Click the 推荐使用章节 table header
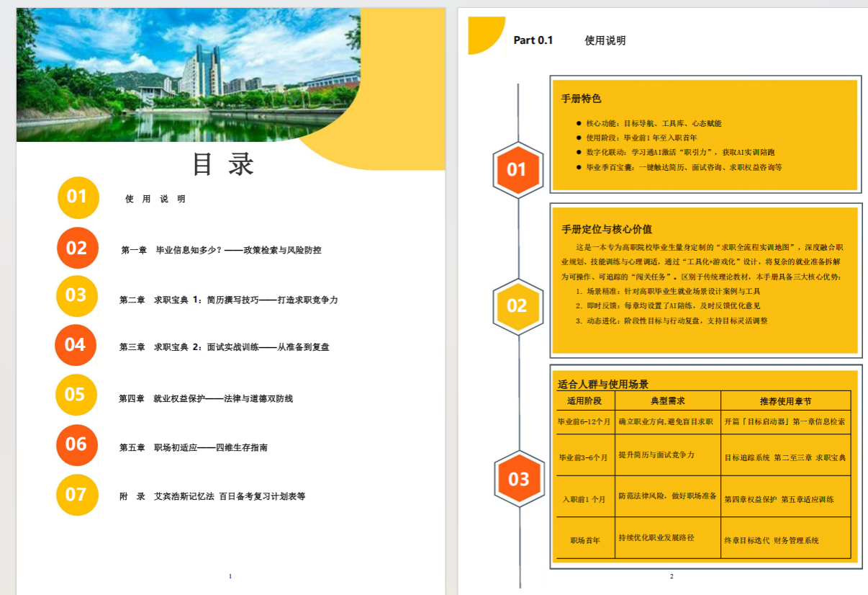 pos(785,401)
